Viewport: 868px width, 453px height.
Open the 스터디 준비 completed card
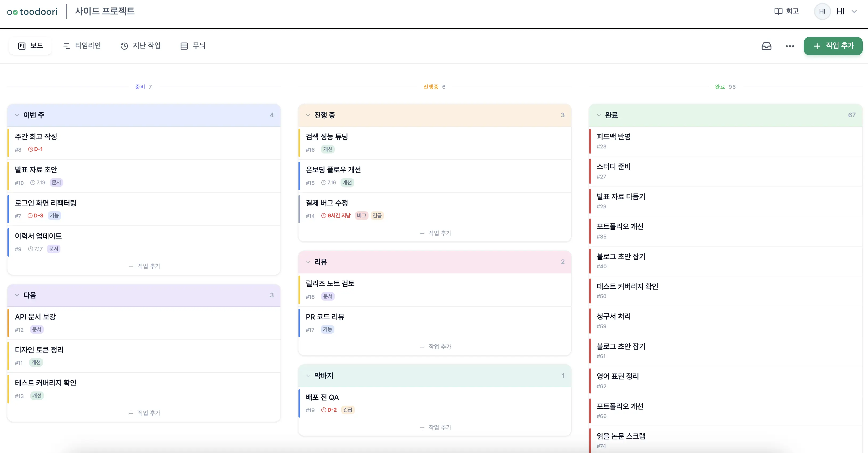tap(726, 171)
